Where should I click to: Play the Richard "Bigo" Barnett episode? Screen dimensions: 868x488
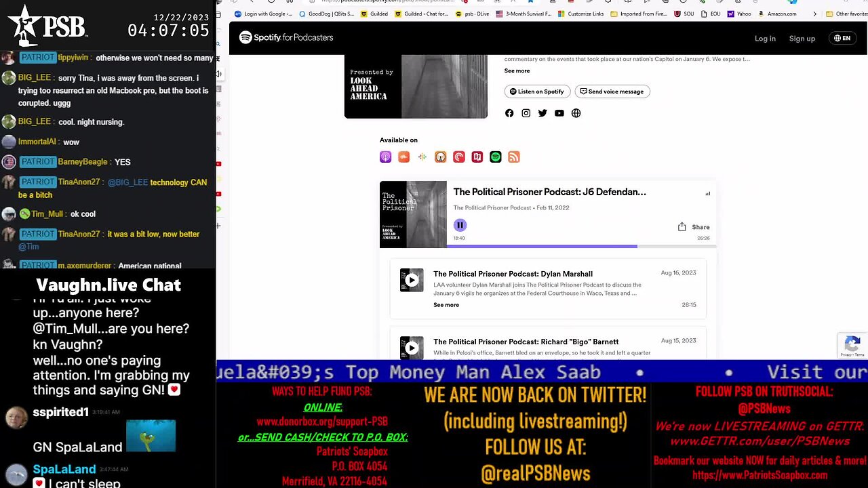pyautogui.click(x=412, y=348)
